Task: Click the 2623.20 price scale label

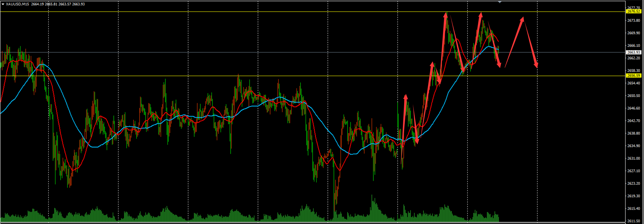Action: [634, 183]
